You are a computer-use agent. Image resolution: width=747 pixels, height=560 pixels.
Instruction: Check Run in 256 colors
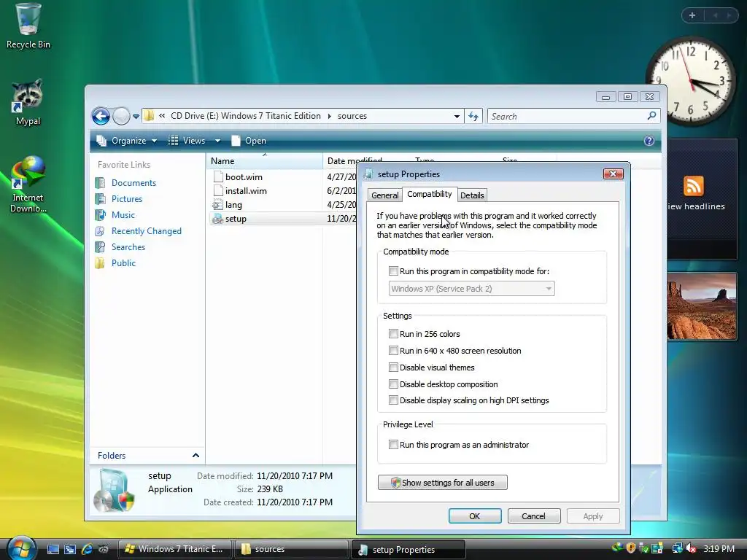coord(393,334)
